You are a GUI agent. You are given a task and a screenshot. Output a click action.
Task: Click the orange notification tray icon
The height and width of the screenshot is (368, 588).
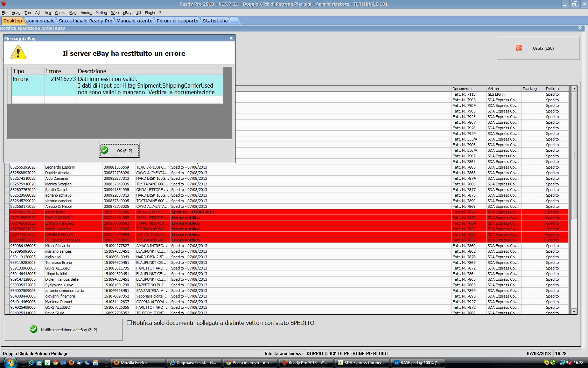[x=547, y=362]
